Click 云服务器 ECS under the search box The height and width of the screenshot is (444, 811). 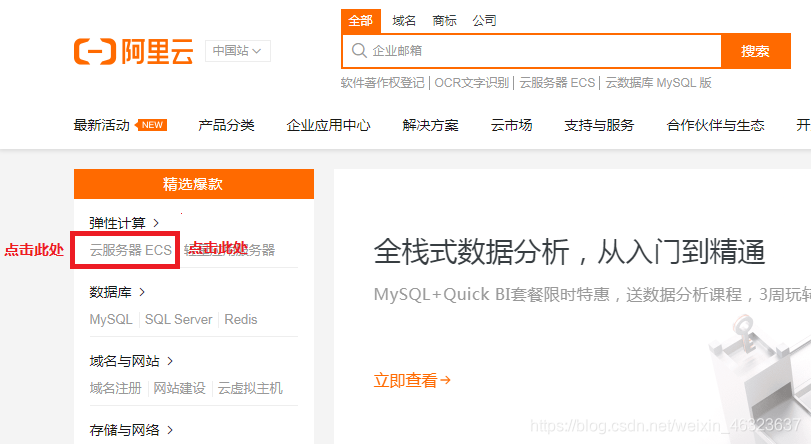557,83
